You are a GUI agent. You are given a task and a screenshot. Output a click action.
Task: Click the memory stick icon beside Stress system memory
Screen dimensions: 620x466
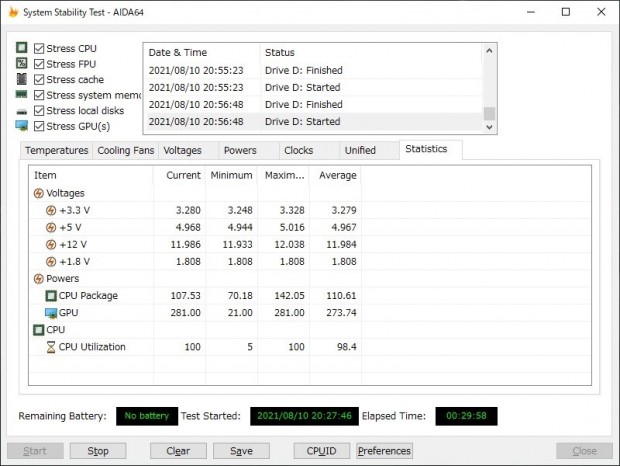click(x=21, y=94)
